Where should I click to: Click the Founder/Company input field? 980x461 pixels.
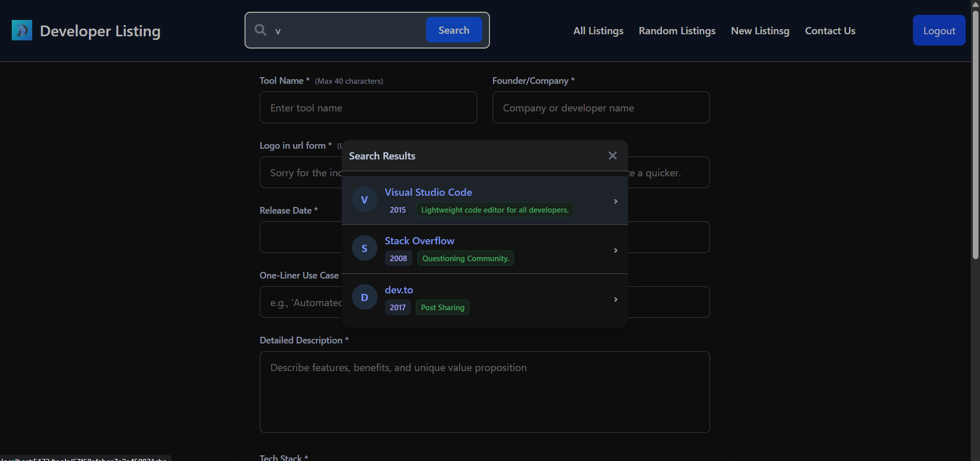tap(601, 107)
